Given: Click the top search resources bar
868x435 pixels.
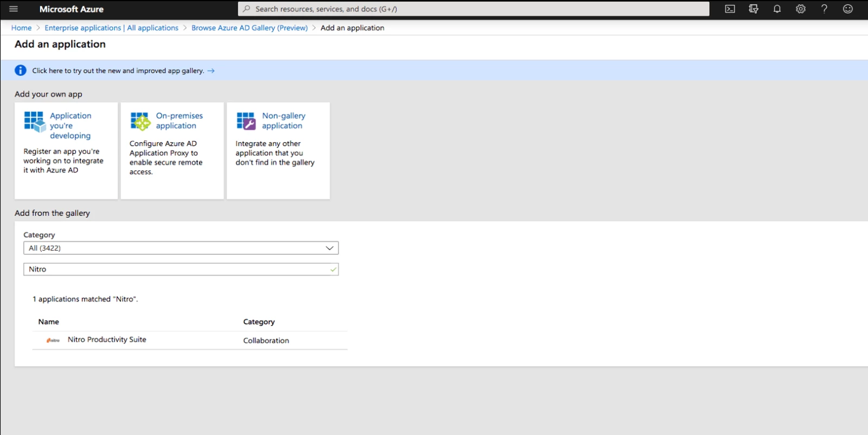Looking at the screenshot, I should tap(473, 9).
